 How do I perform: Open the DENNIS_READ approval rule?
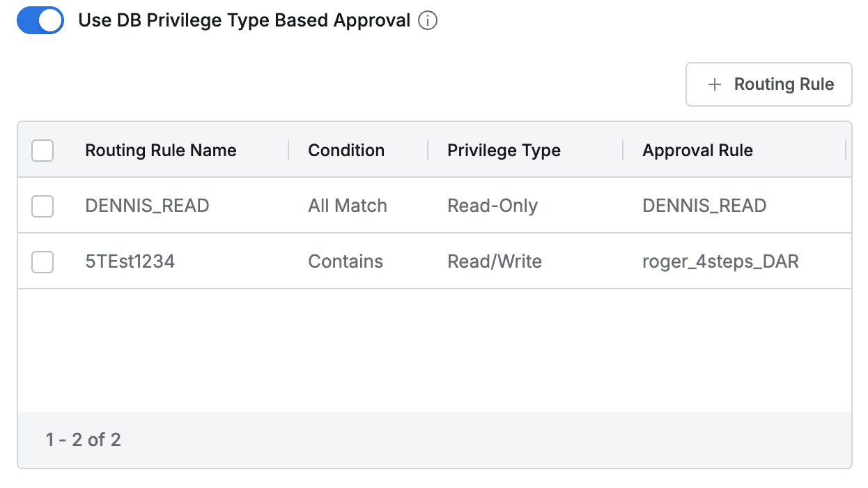tap(705, 205)
